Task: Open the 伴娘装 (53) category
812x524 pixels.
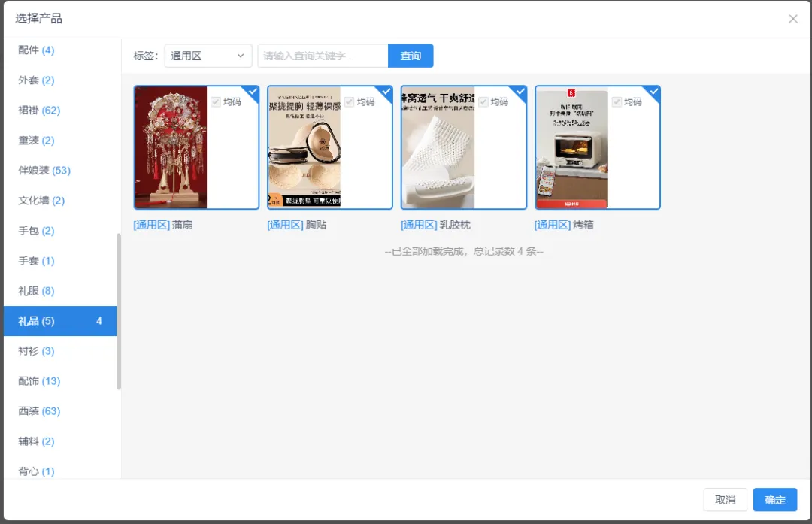Action: [x=44, y=171]
